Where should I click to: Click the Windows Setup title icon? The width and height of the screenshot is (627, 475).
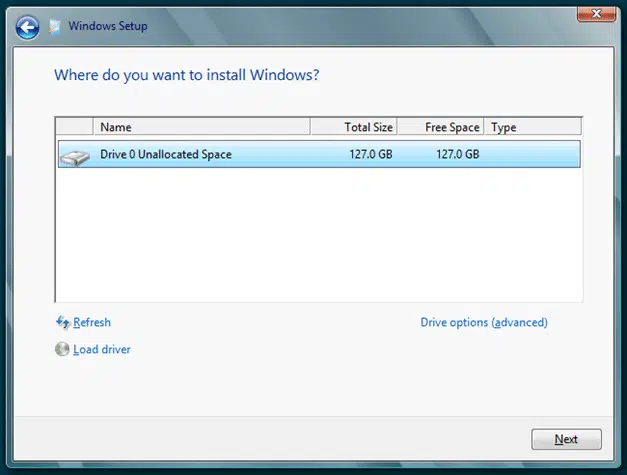pos(54,27)
